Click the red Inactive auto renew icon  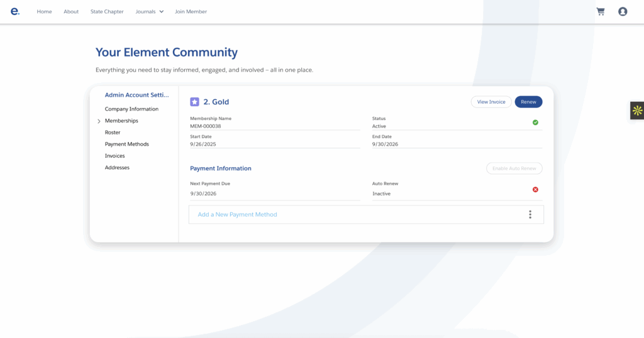click(535, 190)
